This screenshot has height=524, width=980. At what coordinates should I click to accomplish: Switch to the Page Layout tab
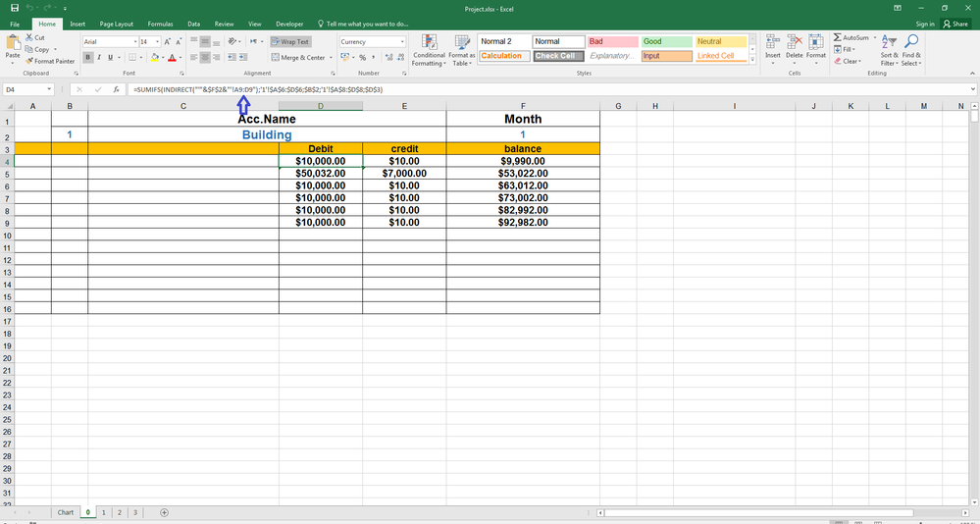point(117,24)
